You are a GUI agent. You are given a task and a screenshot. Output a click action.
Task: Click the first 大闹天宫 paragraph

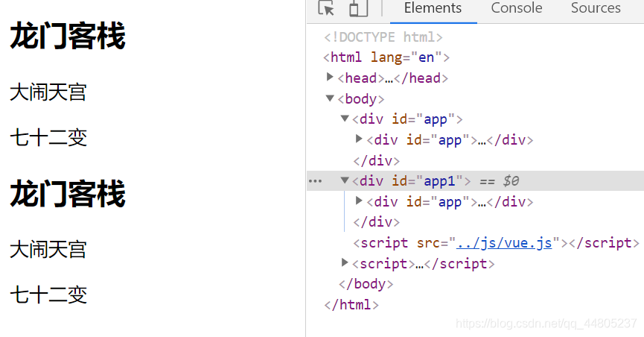pyautogui.click(x=48, y=92)
